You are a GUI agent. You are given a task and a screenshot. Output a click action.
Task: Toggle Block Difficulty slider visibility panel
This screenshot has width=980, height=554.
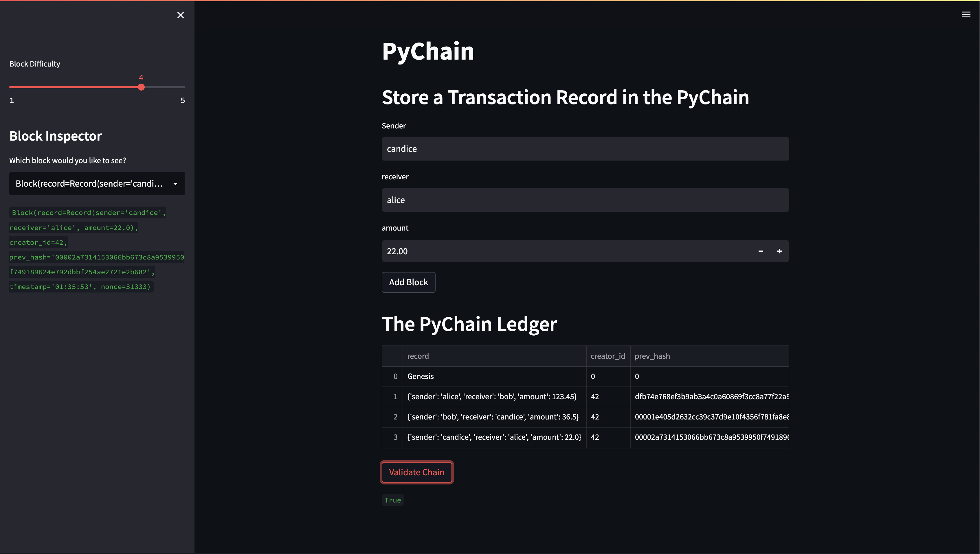pos(180,15)
